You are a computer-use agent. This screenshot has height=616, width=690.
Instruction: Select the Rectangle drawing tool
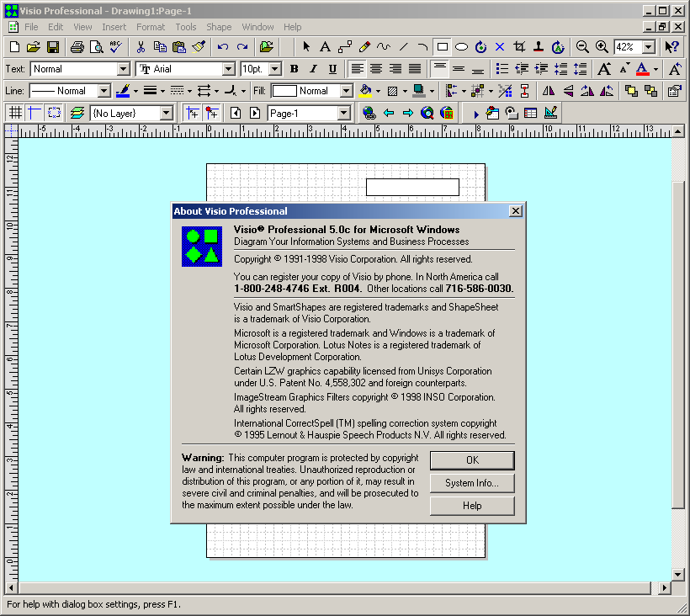(443, 47)
